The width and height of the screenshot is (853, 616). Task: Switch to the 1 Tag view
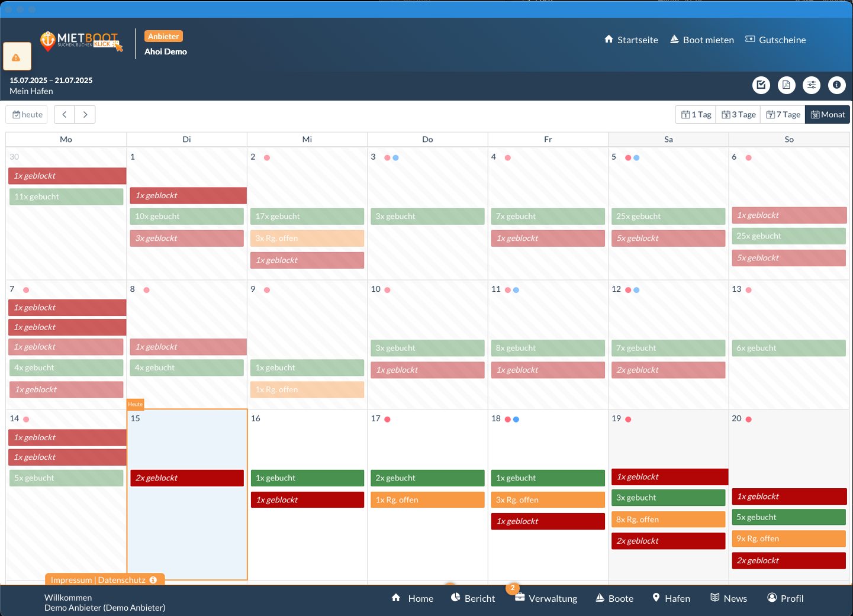pyautogui.click(x=696, y=115)
